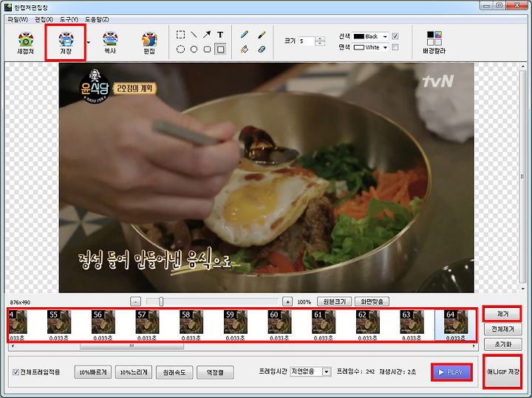Select the paint bucket fill tool
The image size is (532, 398).
click(x=245, y=49)
